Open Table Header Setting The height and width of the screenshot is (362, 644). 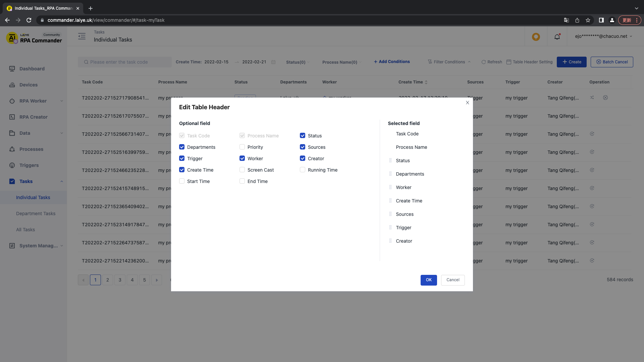(x=529, y=62)
